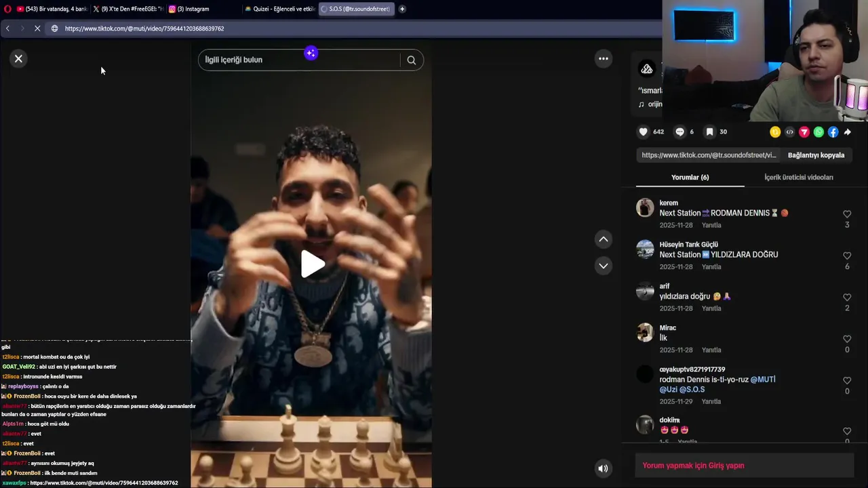
Task: Click 'Bağlantıyı kopyala' button
Action: coord(816,155)
